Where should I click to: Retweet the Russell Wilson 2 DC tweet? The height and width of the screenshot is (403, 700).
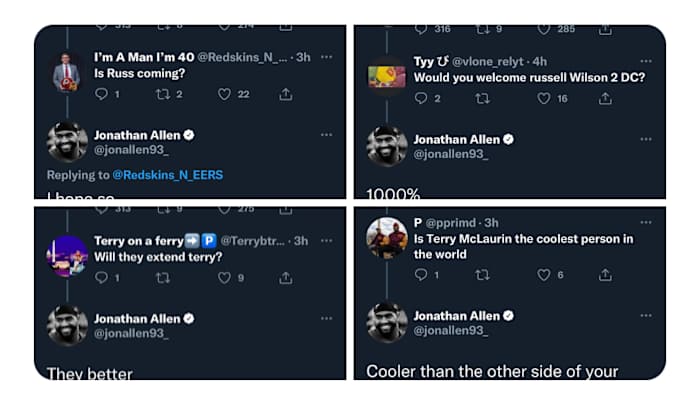pyautogui.click(x=483, y=99)
